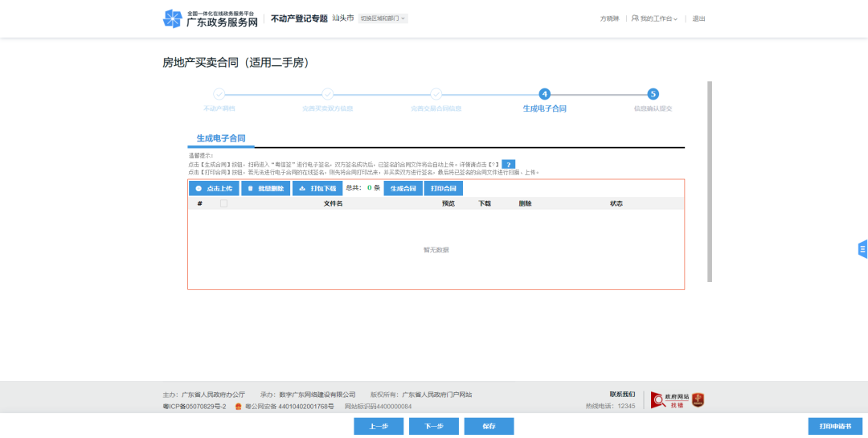Click the 点击上传 upload button
This screenshot has width=868, height=438.
[214, 188]
